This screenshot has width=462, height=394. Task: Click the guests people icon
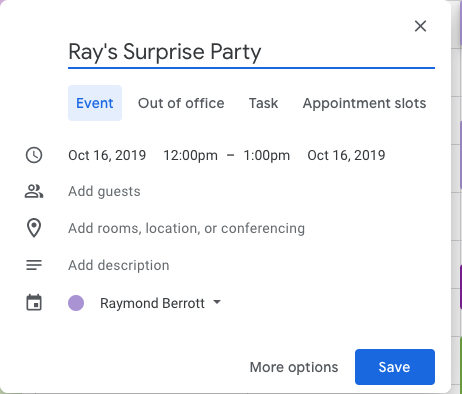[34, 191]
